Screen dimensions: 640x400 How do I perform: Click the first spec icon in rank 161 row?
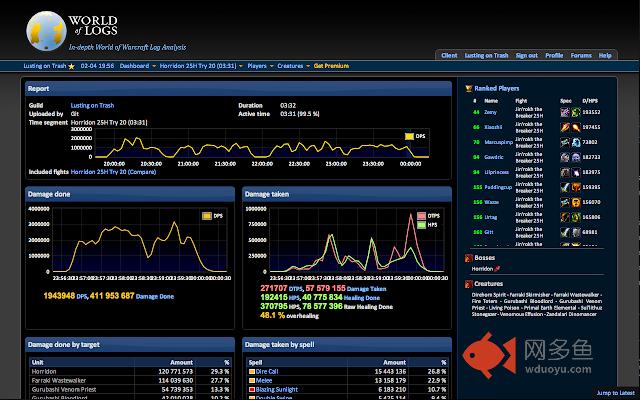click(x=565, y=232)
